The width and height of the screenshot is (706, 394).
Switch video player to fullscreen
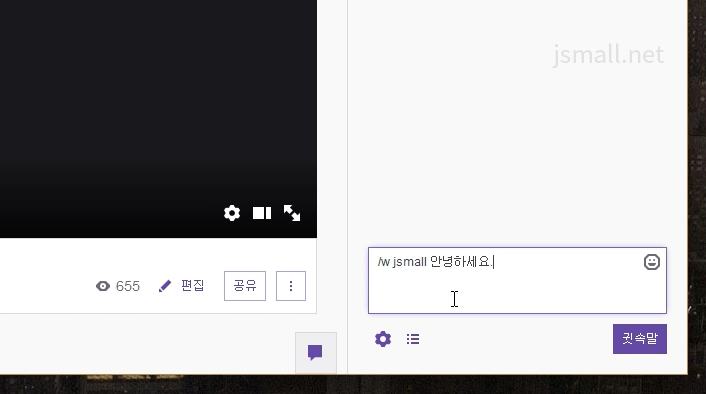pyautogui.click(x=292, y=213)
